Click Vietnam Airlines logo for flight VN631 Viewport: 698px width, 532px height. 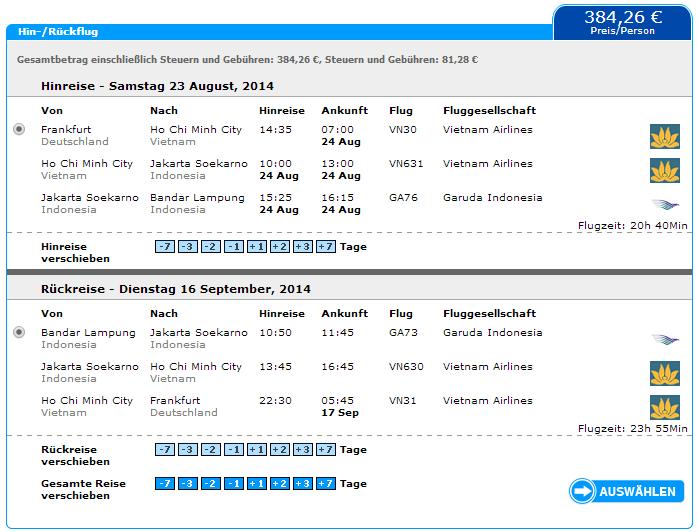click(665, 171)
